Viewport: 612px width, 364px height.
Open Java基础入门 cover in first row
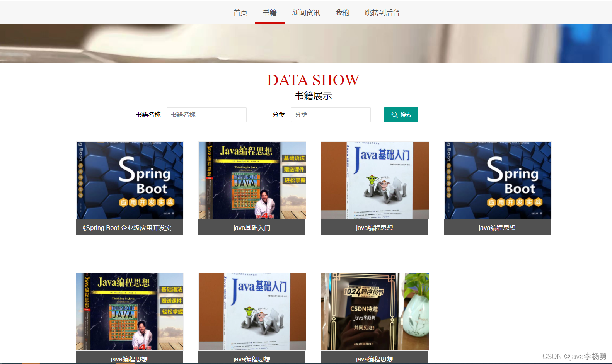click(375, 180)
